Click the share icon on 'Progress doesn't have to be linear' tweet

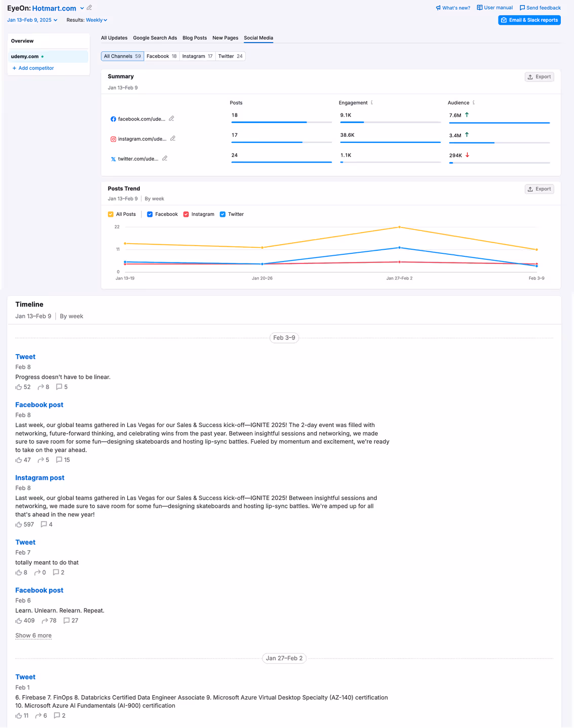click(41, 387)
